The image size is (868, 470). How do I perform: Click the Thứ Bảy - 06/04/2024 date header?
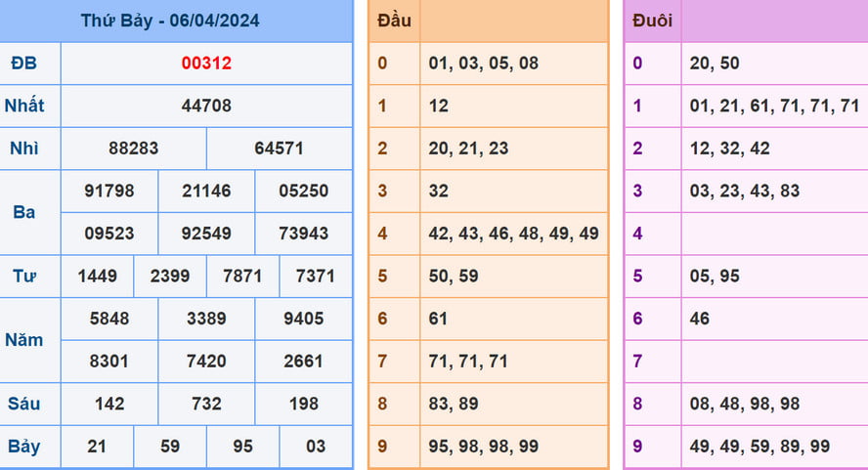[x=170, y=21]
